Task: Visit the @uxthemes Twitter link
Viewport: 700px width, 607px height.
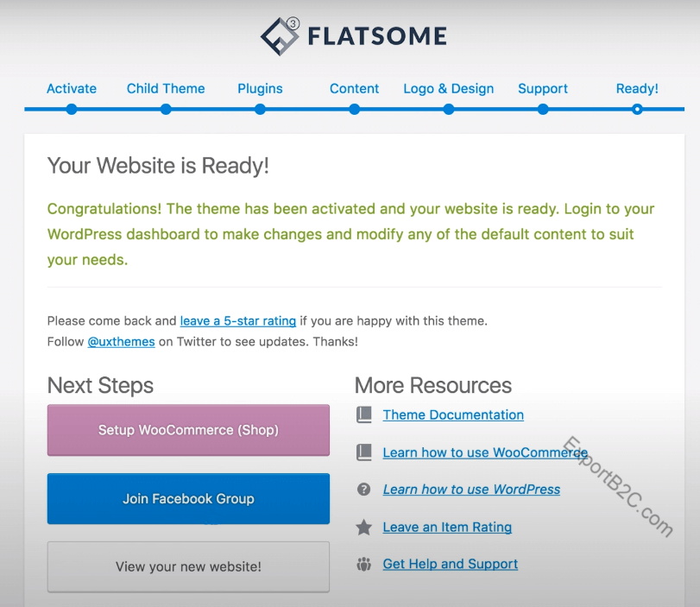Action: 121,341
